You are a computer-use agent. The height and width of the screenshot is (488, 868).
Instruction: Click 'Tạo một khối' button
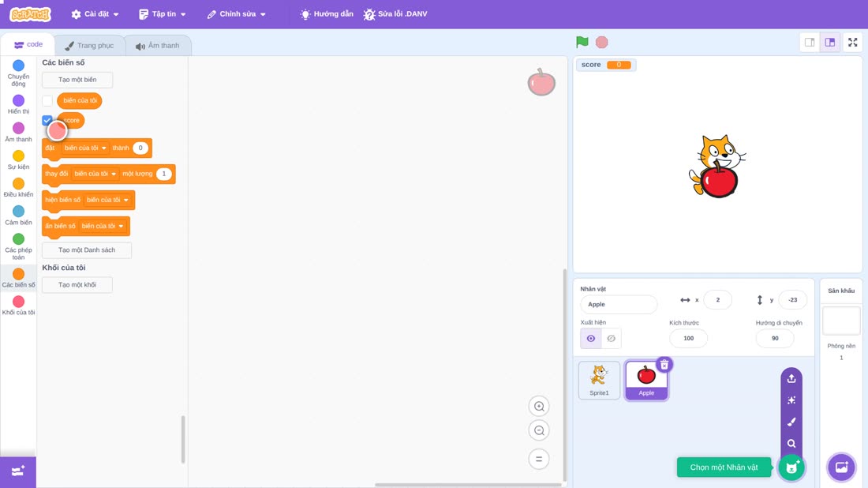pyautogui.click(x=77, y=285)
